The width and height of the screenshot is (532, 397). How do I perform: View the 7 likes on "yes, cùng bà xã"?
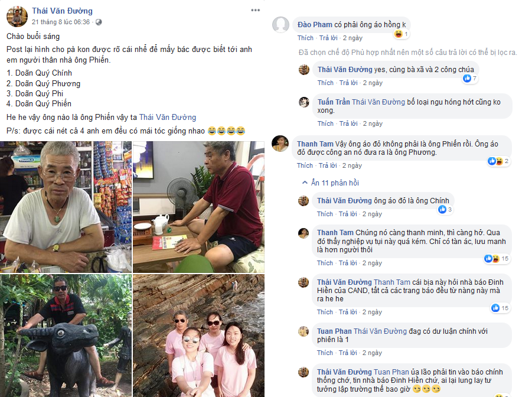pyautogui.click(x=470, y=78)
